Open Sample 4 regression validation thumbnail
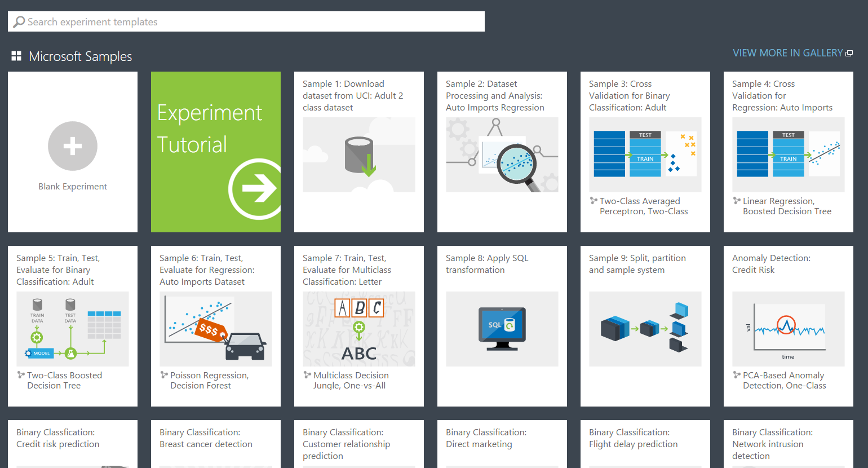This screenshot has width=868, height=468. point(789,155)
